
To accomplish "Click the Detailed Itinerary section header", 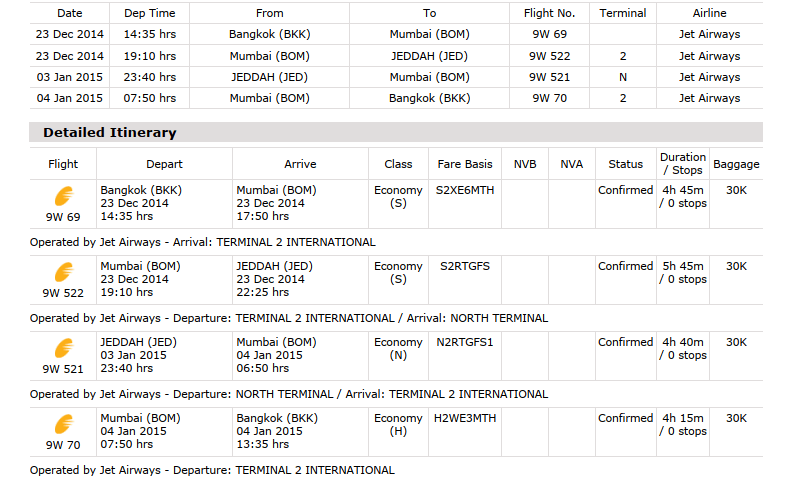I will click(110, 132).
